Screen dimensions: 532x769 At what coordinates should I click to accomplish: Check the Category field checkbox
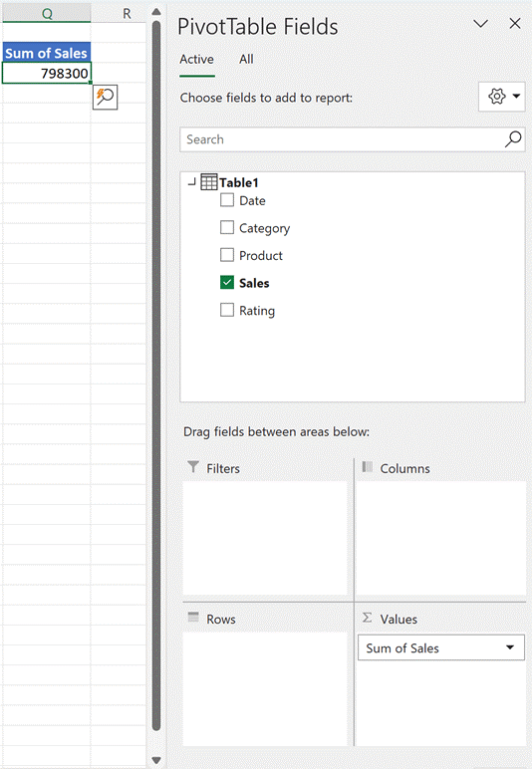[227, 227]
